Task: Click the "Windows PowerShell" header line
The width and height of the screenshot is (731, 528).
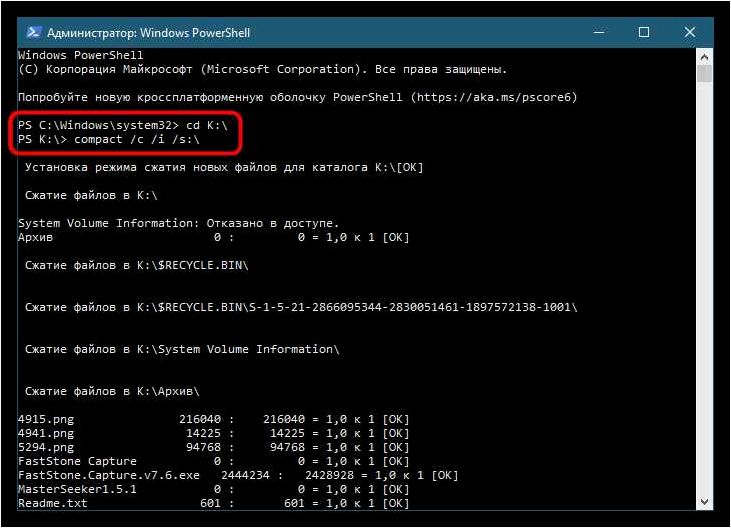Action: point(81,55)
